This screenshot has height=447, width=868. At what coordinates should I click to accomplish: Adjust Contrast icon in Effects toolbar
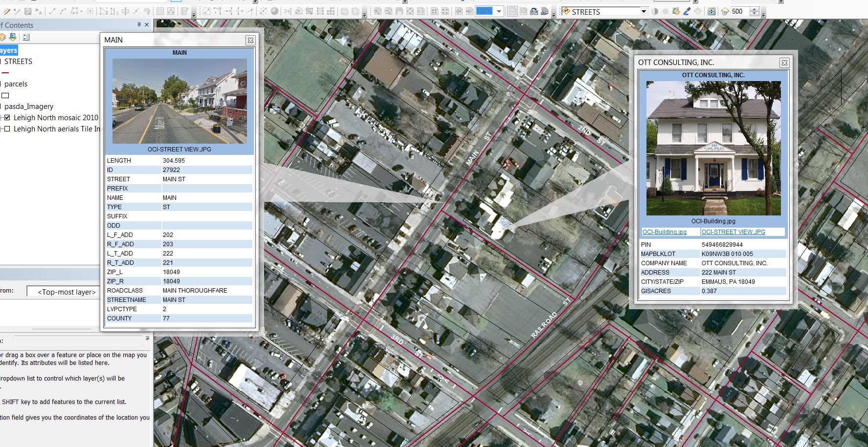pos(654,11)
